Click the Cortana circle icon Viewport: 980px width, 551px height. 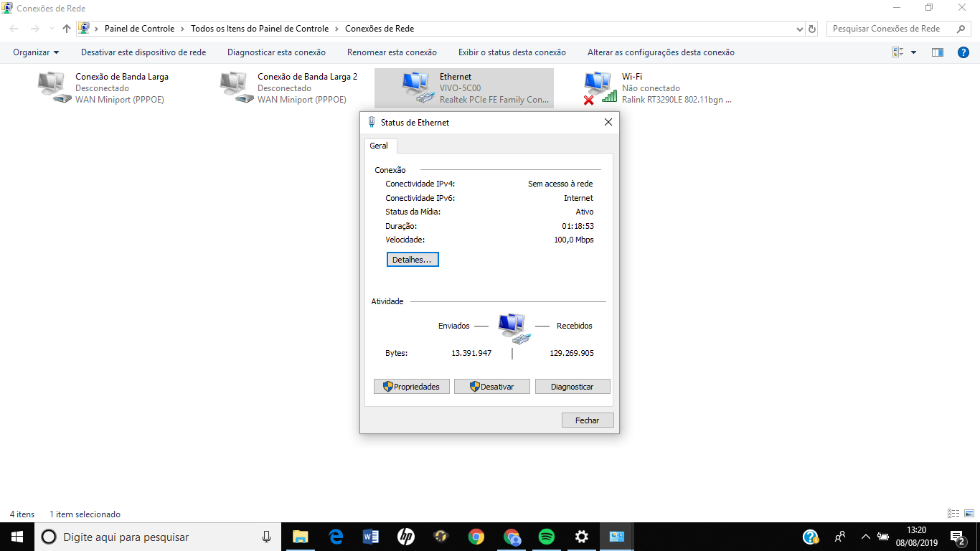point(48,537)
